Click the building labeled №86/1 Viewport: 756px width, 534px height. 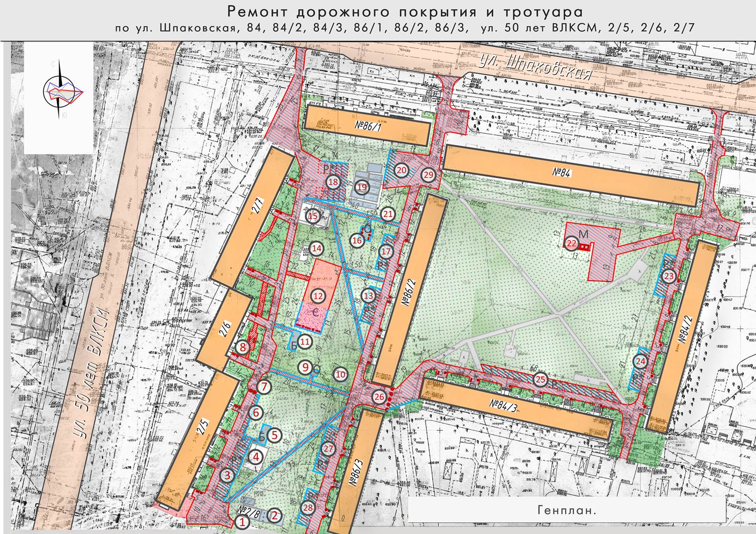point(367,125)
